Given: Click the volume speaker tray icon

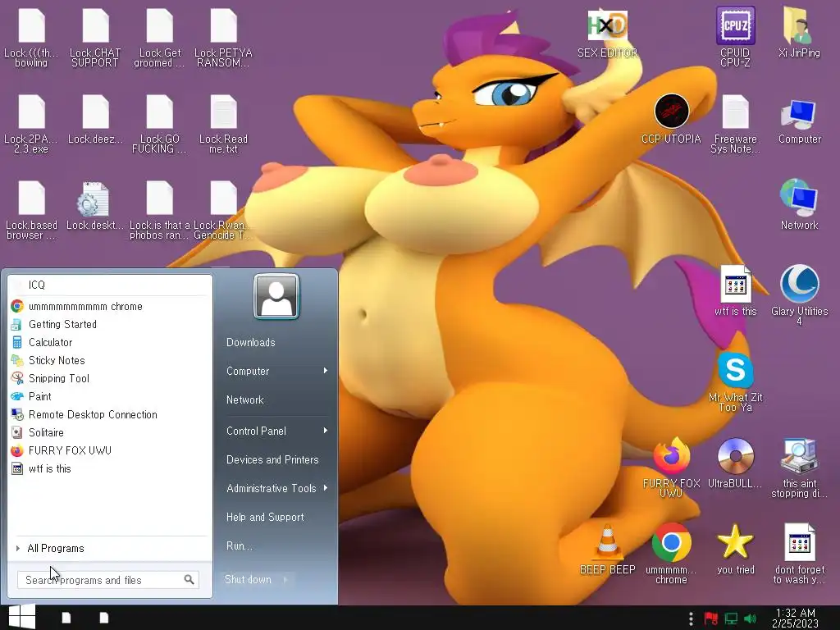Looking at the screenshot, I should click(x=751, y=619).
